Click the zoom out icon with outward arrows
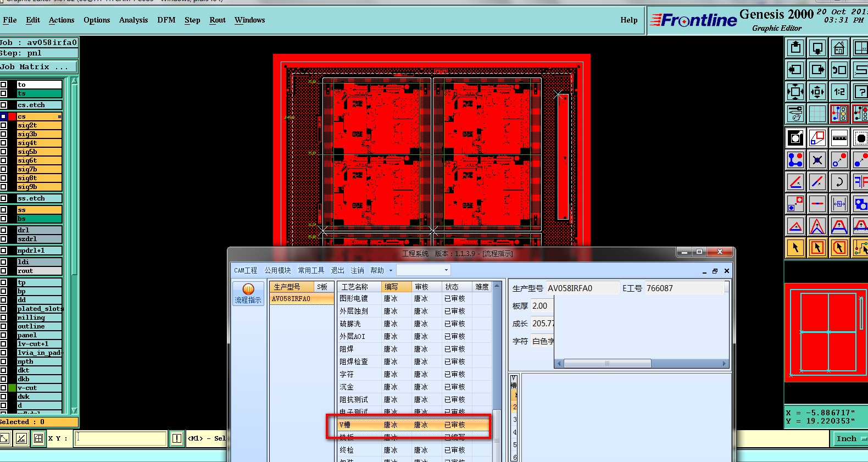 pyautogui.click(x=817, y=92)
